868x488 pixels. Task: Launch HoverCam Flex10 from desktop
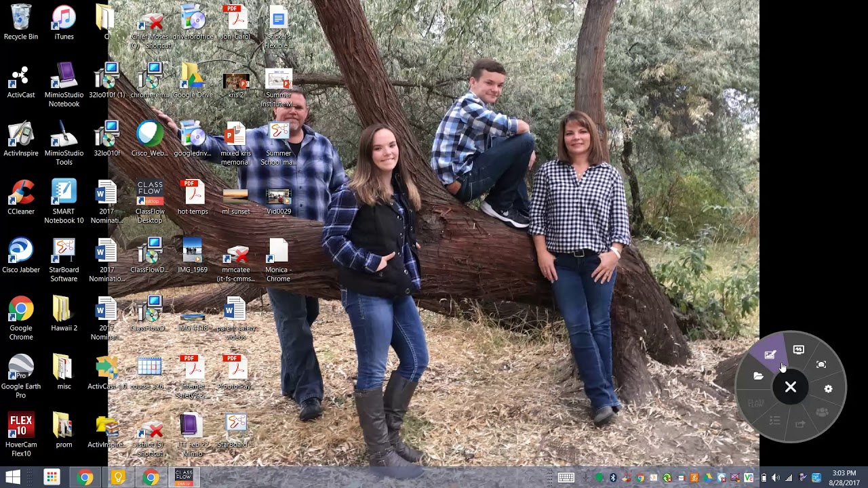[x=21, y=434]
